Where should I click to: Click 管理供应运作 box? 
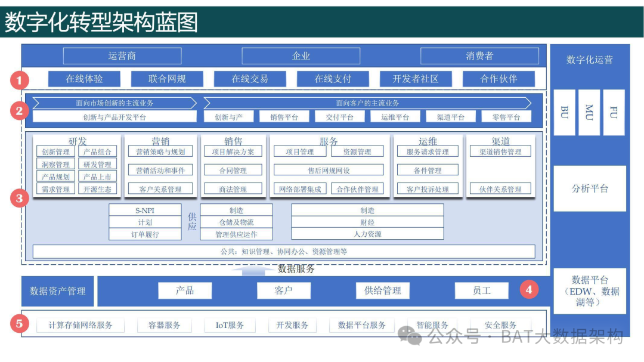pyautogui.click(x=236, y=234)
